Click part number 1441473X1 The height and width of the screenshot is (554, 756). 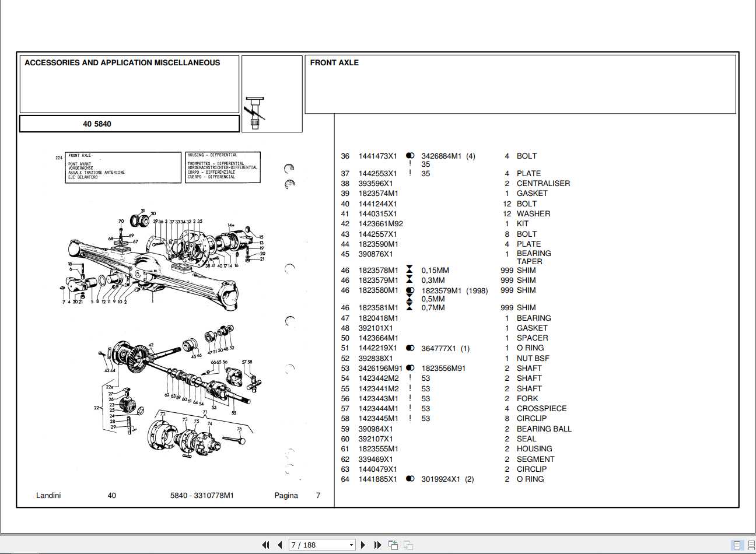tap(377, 156)
